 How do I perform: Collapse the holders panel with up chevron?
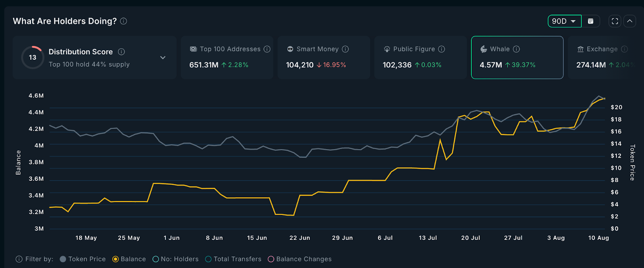(x=630, y=21)
